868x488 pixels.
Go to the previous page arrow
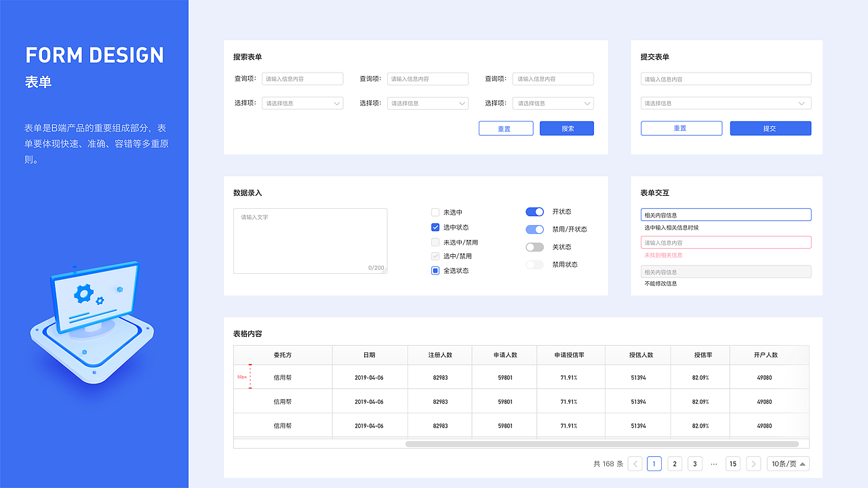click(x=635, y=464)
